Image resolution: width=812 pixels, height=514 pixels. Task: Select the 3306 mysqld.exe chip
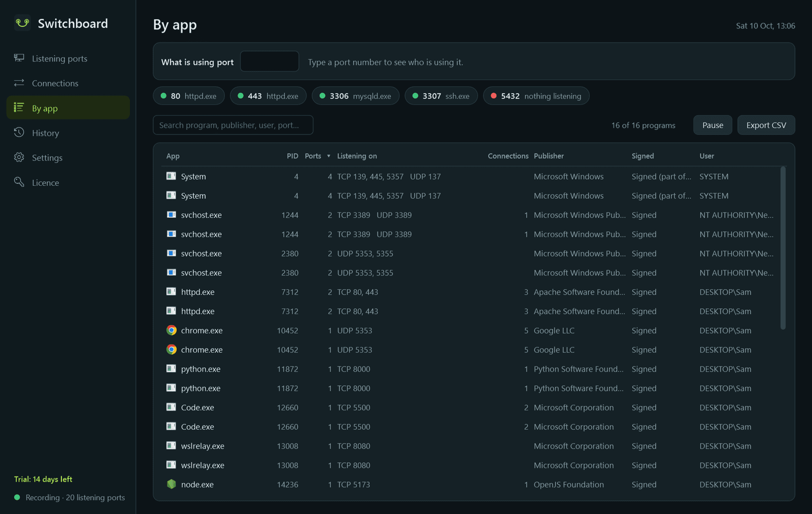click(x=355, y=96)
